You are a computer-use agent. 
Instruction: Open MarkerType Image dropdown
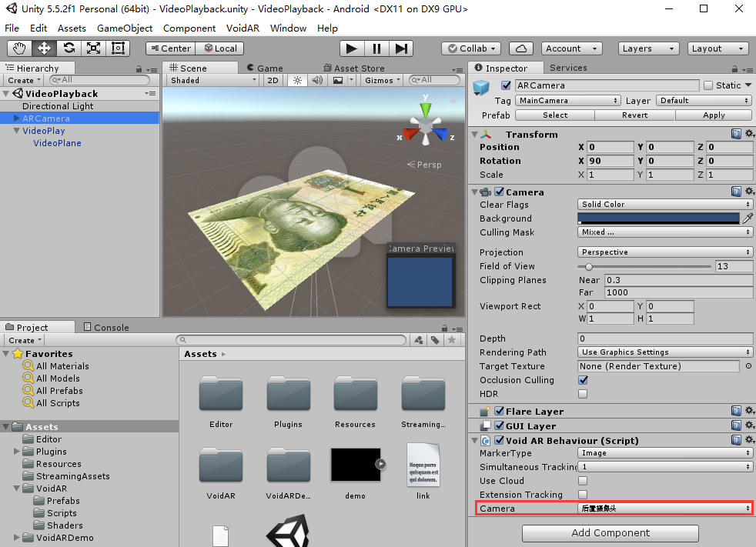point(665,452)
